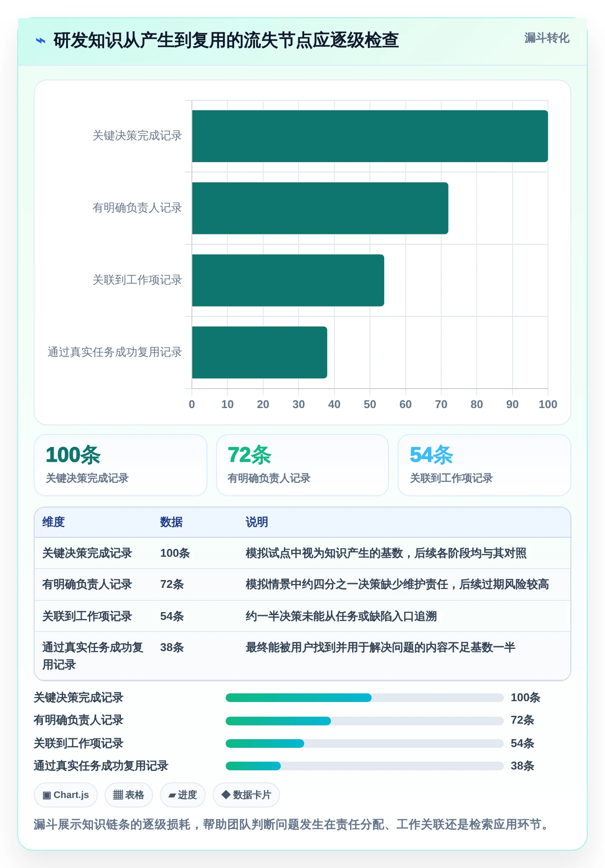The width and height of the screenshot is (605, 868).
Task: Open the 54条 data card
Action: click(x=484, y=465)
